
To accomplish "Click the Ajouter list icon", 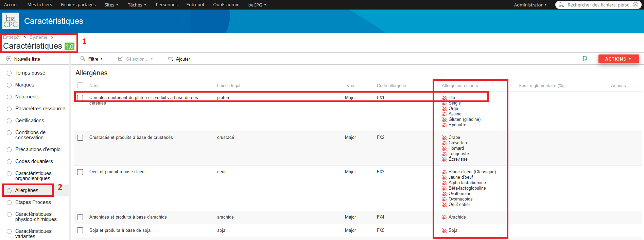I will point(171,59).
